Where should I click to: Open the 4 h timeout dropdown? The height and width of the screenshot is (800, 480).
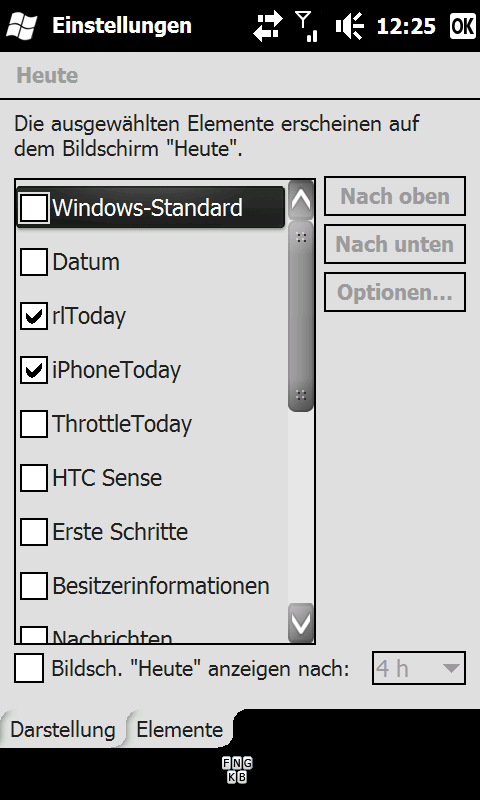(419, 668)
